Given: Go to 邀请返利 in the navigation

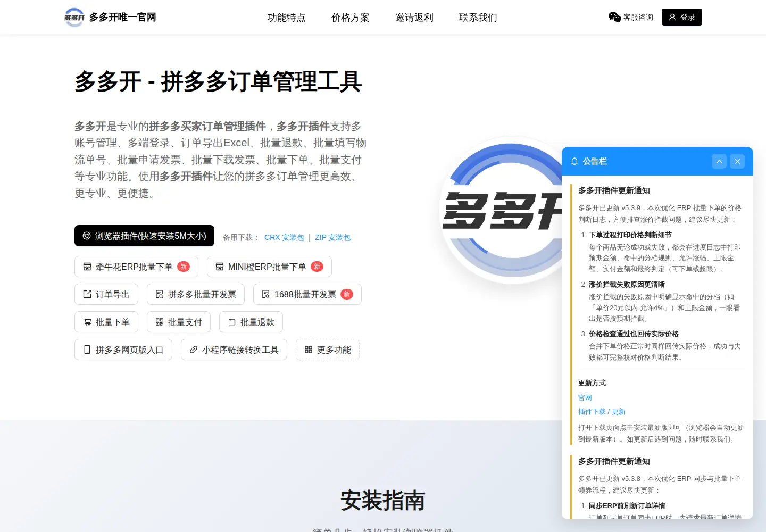Looking at the screenshot, I should [414, 18].
